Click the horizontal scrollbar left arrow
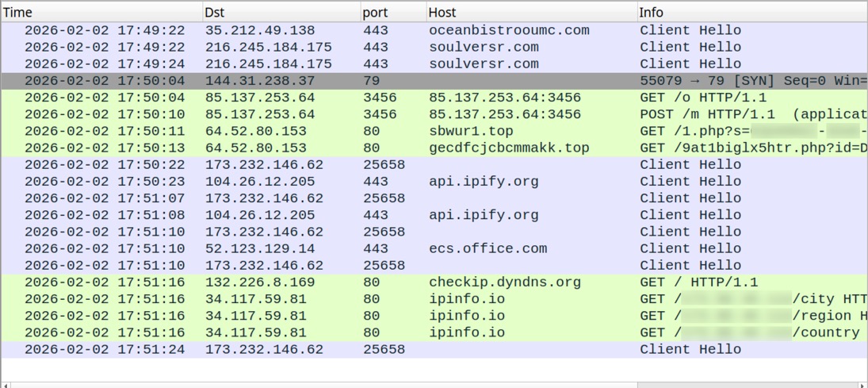This screenshot has height=388, width=868. [6, 385]
